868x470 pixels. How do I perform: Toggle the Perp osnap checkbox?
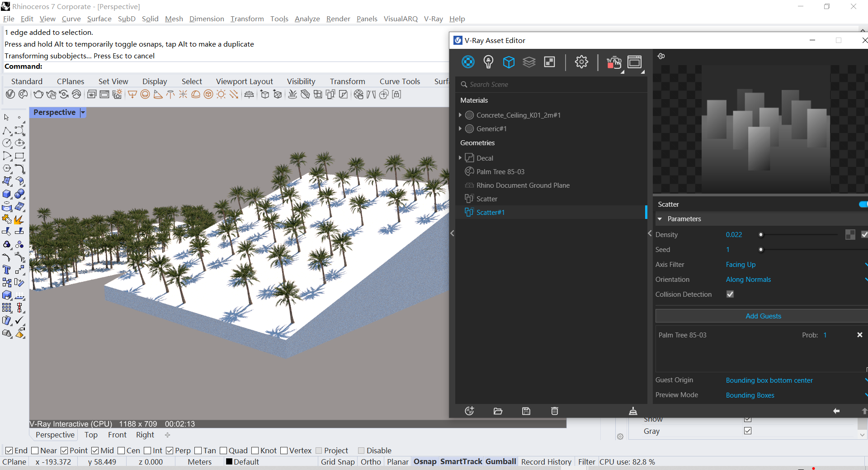170,451
